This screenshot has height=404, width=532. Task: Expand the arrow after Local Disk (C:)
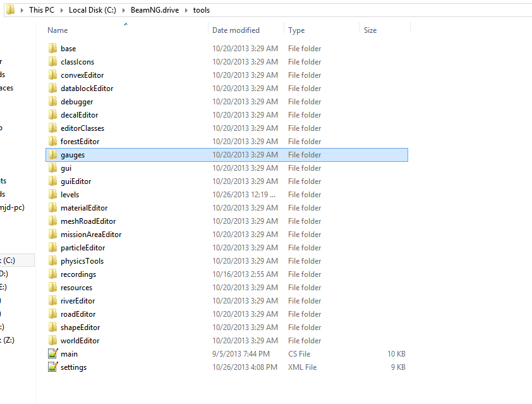pos(123,10)
